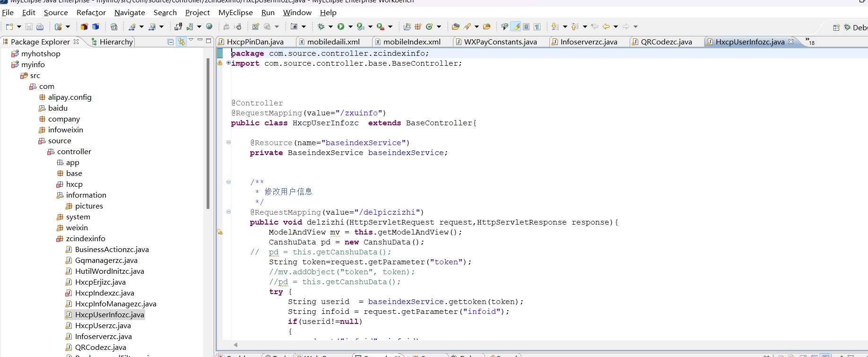Open the Search dropdown arrow
868x357 pixels.
tap(477, 27)
